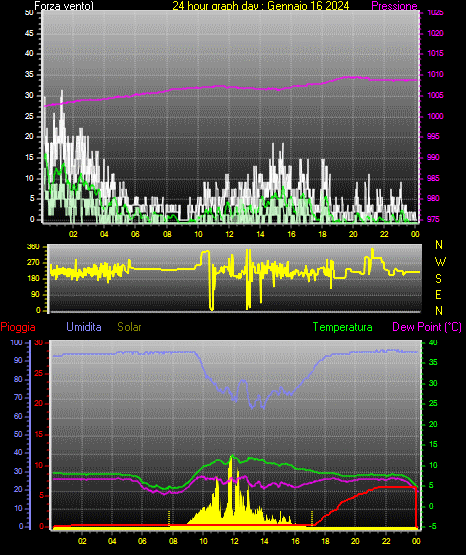Click the 100 humidity axis label

tap(17, 343)
